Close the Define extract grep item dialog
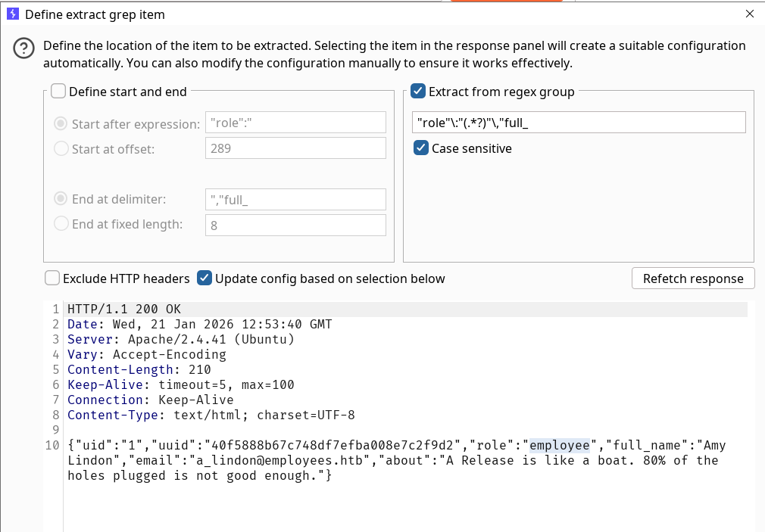 749,14
